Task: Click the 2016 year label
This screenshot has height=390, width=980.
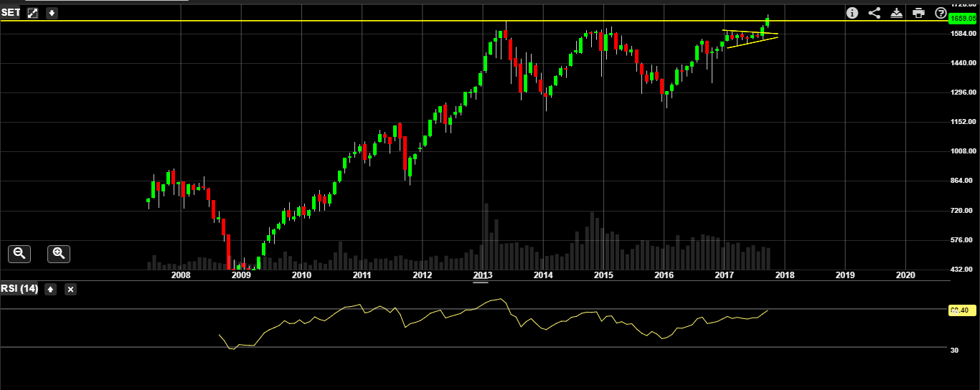Action: (x=664, y=275)
